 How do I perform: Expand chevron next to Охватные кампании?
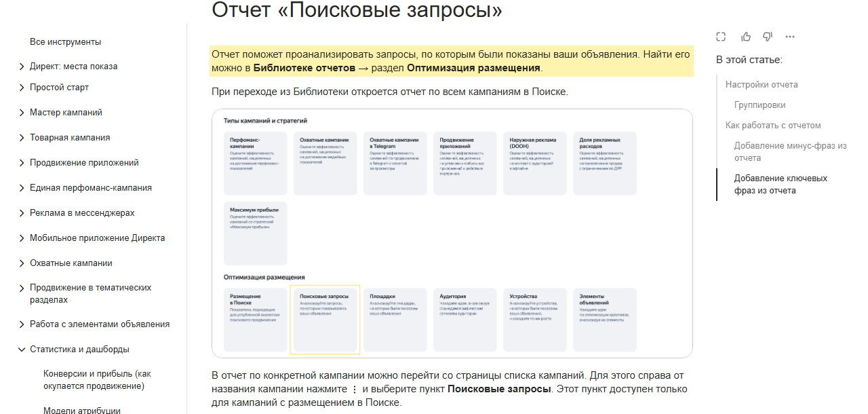[x=22, y=263]
